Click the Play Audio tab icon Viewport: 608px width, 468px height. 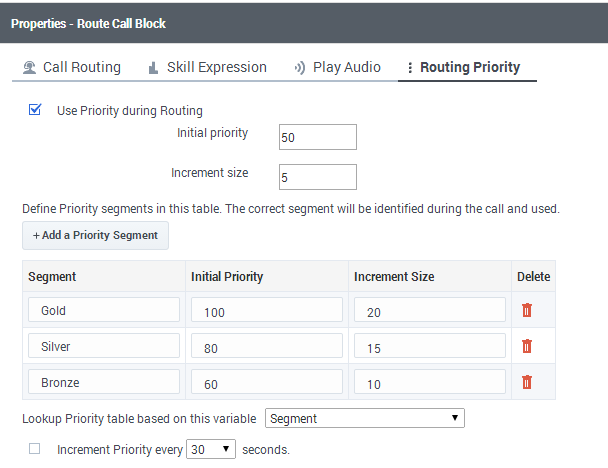pos(299,68)
